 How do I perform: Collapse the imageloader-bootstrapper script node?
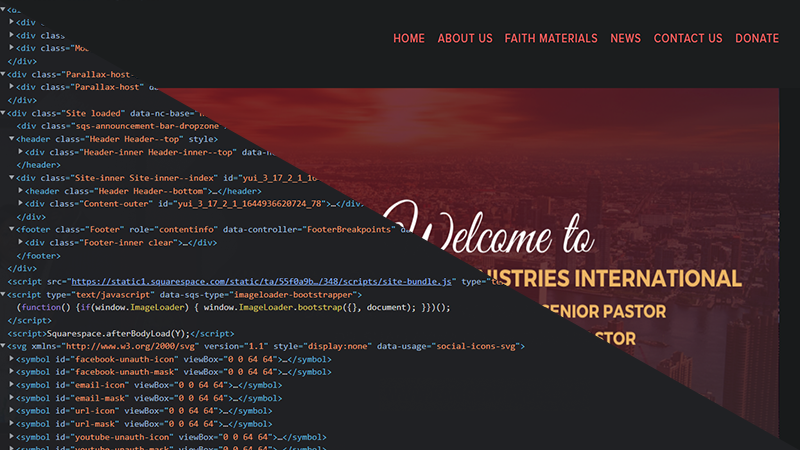click(x=4, y=295)
